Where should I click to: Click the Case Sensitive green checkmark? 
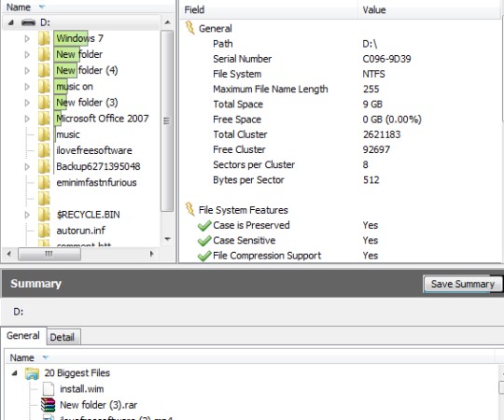(204, 241)
